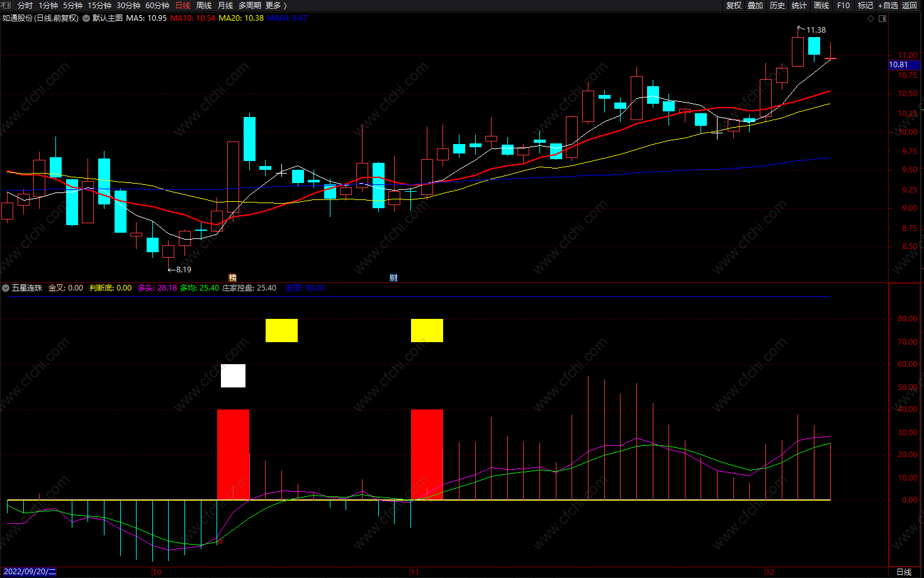
Task: Click the 逃顶: 90.00 value
Action: (x=305, y=288)
